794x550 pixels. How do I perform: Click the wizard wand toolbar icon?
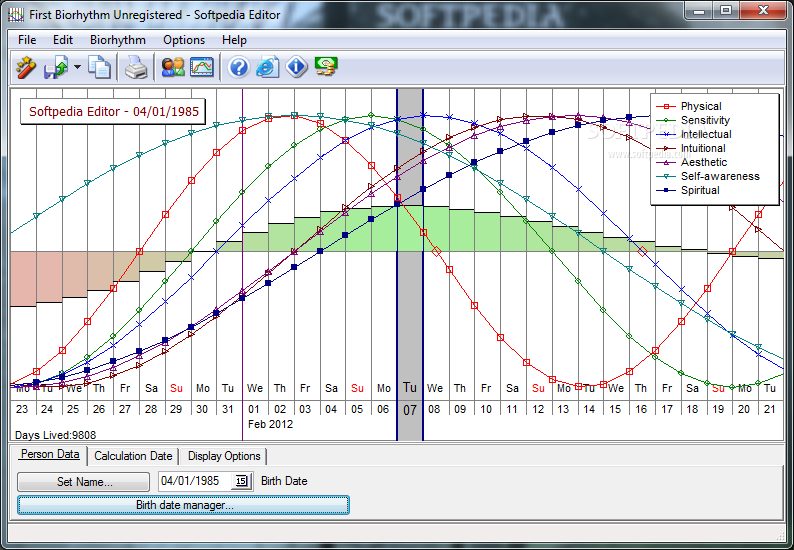pos(25,67)
